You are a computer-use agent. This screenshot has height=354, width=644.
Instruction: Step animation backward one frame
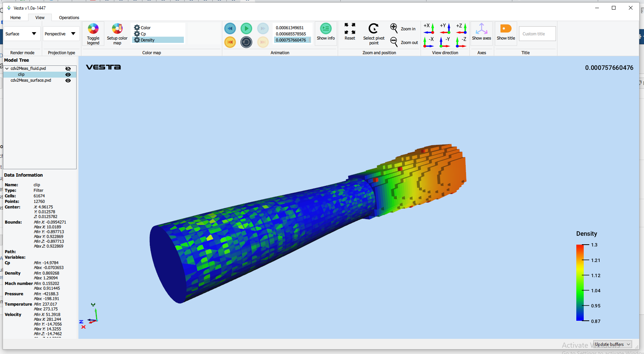pyautogui.click(x=230, y=28)
